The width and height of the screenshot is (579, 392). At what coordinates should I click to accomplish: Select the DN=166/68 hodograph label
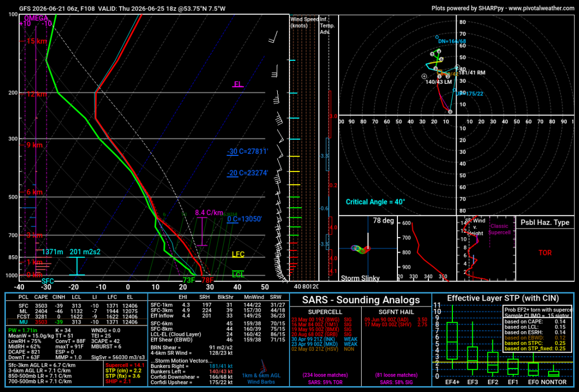tap(452, 41)
